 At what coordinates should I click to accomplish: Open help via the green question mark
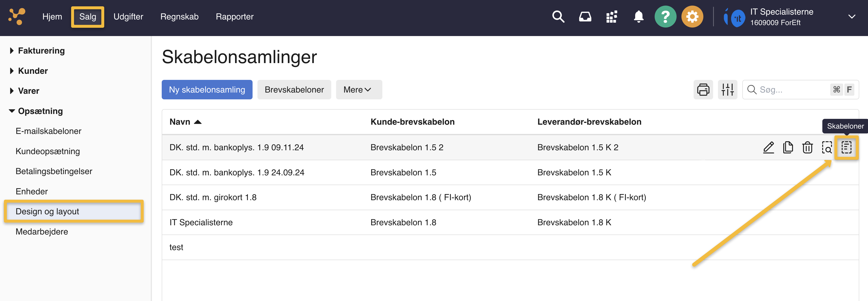coord(665,16)
